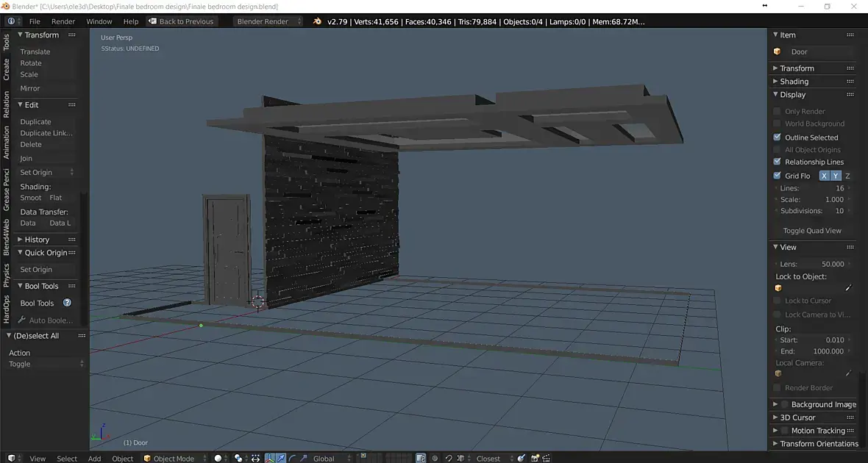Uncheck Relationship Lines option

(x=777, y=162)
